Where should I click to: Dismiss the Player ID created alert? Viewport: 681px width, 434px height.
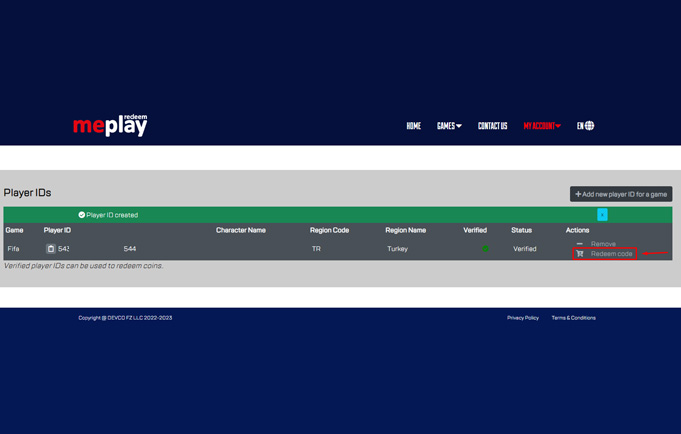click(x=602, y=215)
